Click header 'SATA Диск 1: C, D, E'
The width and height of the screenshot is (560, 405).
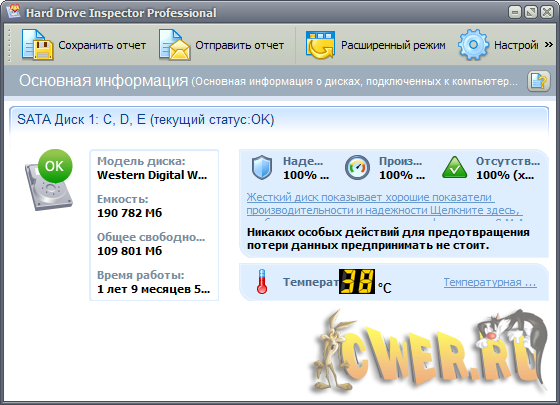(x=146, y=119)
